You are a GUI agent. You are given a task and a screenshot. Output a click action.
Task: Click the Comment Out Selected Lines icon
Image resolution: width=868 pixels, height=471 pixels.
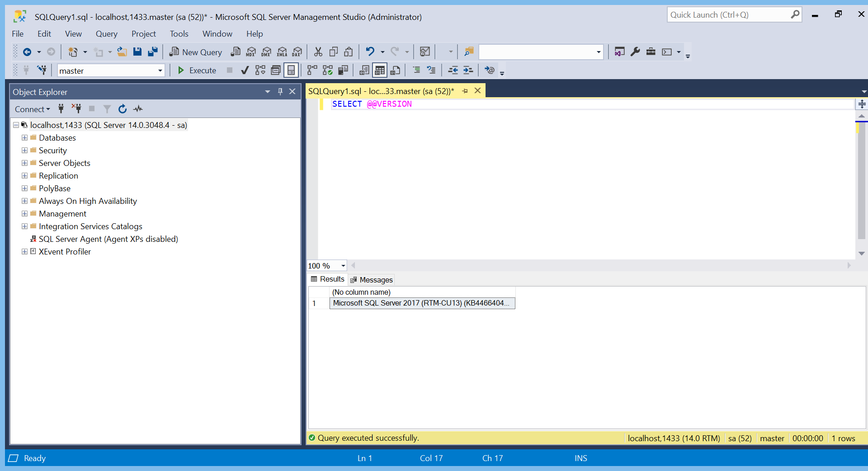tap(416, 70)
